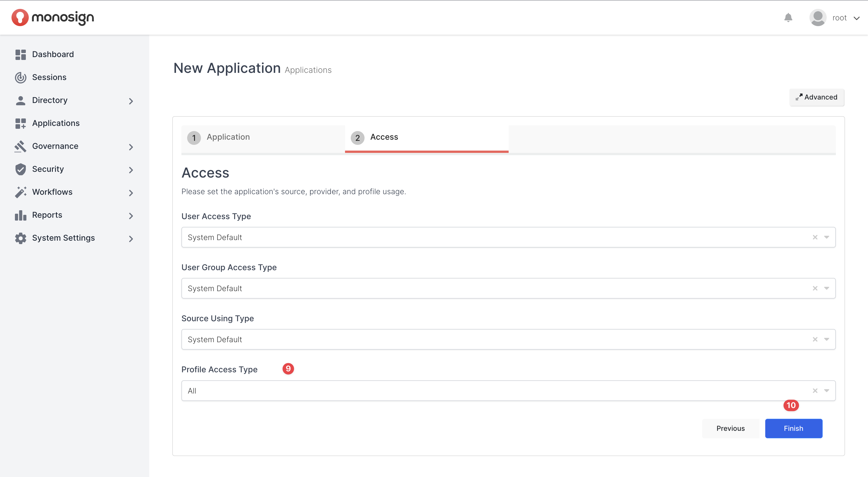Screen dimensions: 868x477
Task: Open the Source Using Type dropdown arrow
Action: pos(826,339)
